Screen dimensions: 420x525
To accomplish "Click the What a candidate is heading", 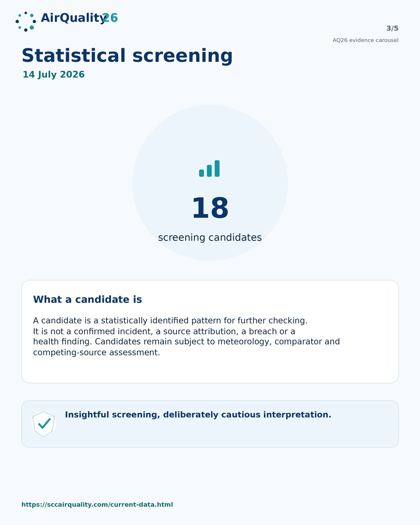I will pyautogui.click(x=87, y=299).
